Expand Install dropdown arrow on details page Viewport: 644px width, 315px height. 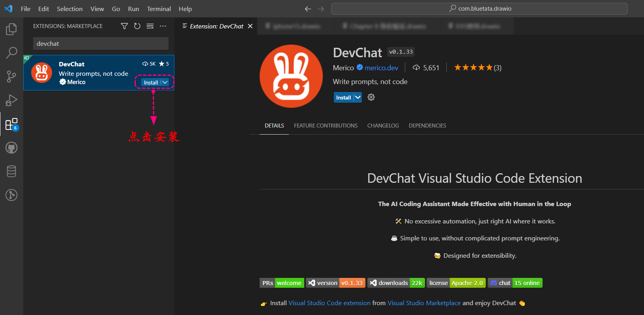(358, 97)
